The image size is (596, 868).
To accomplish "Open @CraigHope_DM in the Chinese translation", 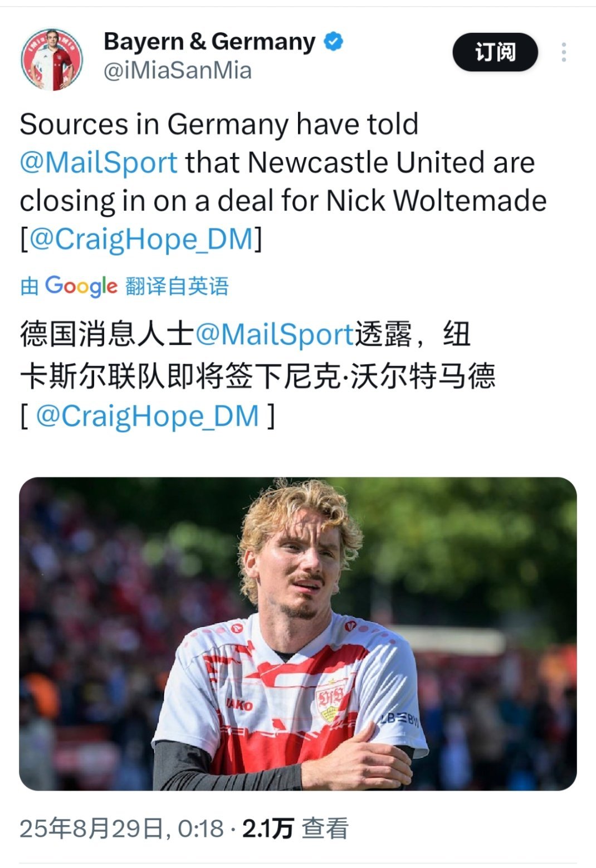I will tap(148, 416).
